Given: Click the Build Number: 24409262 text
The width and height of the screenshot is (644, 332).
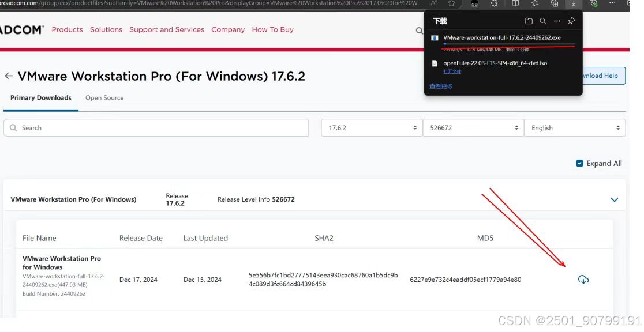Looking at the screenshot, I should (54, 294).
